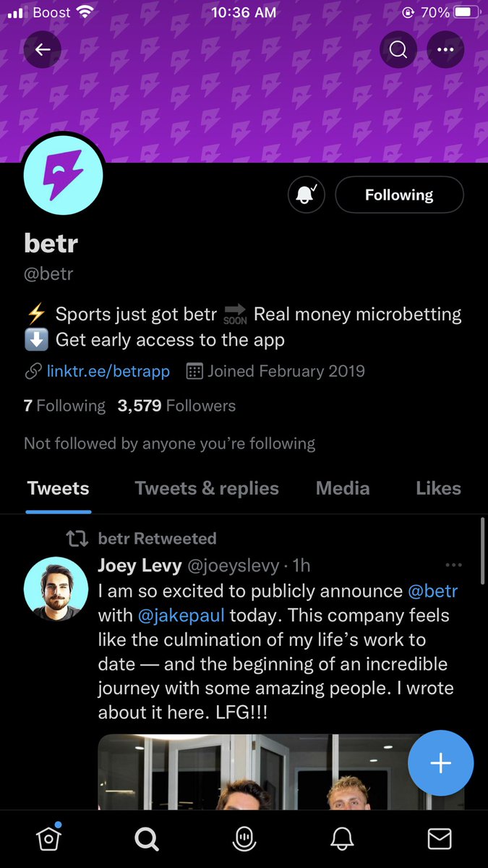Switch to Tweets & replies tab
This screenshot has width=488, height=868.
pyautogui.click(x=207, y=488)
